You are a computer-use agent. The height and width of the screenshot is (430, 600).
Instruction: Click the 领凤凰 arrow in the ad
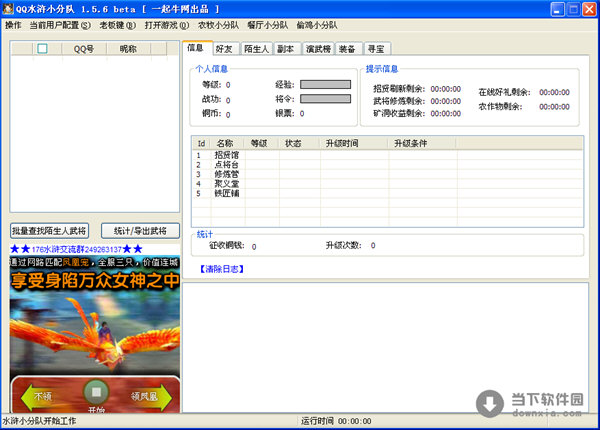(x=150, y=397)
